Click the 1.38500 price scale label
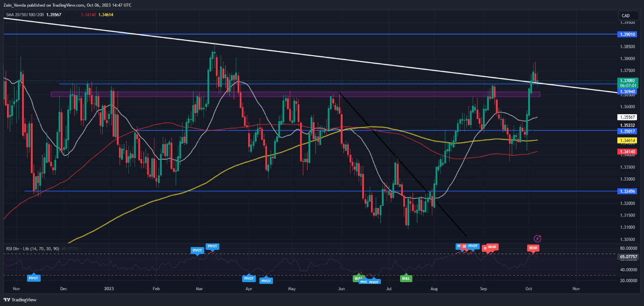This screenshot has width=644, height=306. [627, 46]
